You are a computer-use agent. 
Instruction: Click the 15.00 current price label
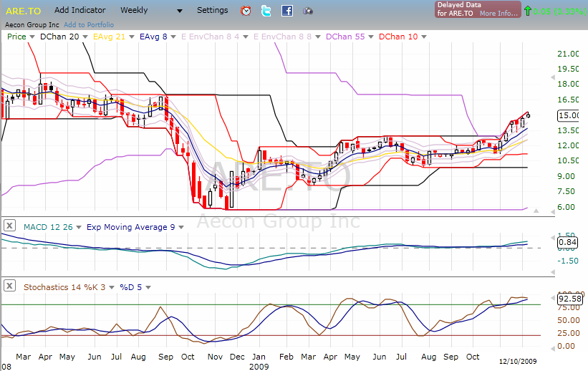[x=569, y=115]
